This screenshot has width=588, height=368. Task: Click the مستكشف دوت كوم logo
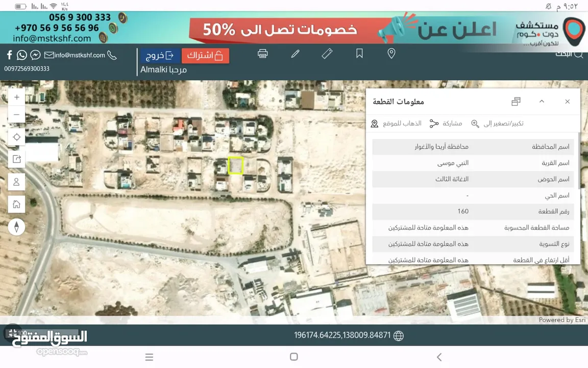[549, 32]
